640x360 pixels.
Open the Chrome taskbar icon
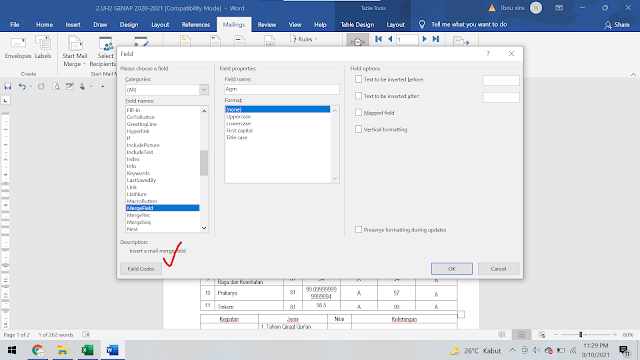tap(38, 350)
